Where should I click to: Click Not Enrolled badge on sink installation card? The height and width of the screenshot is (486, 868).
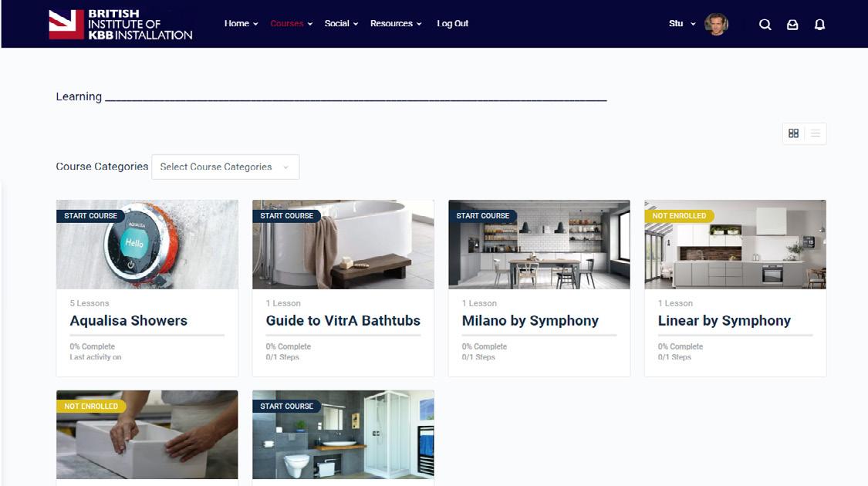point(91,407)
